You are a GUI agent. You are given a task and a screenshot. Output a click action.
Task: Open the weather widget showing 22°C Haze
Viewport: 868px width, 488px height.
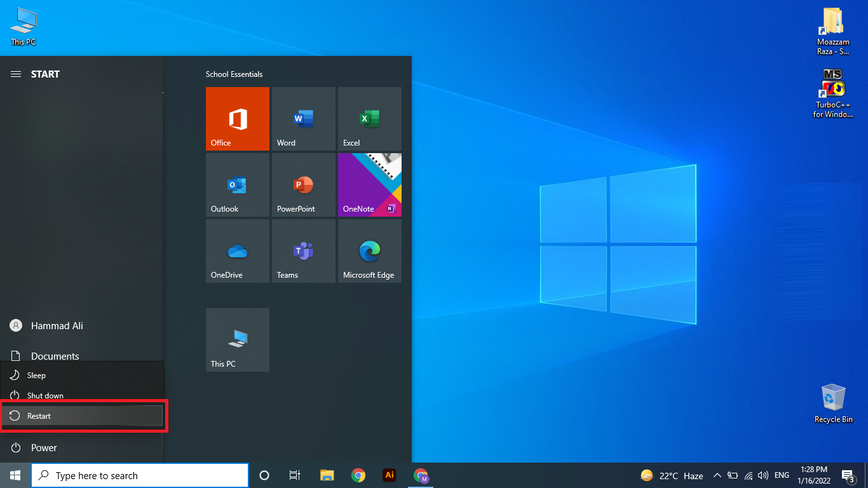672,475
